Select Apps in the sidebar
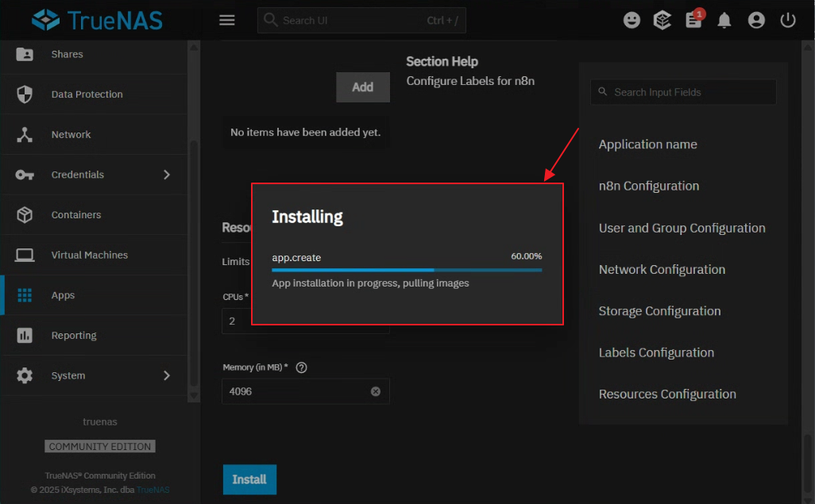 (94, 295)
